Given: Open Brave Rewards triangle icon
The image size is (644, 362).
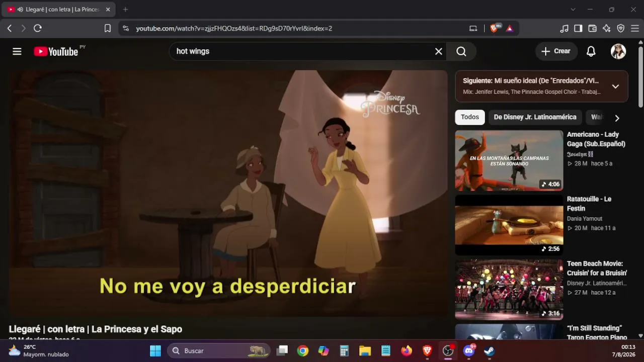Looking at the screenshot, I should pyautogui.click(x=510, y=29).
